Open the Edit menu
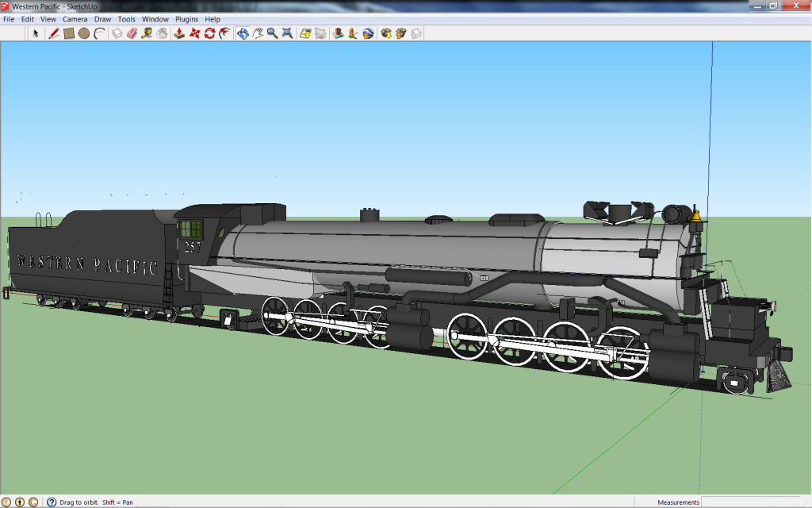Image resolution: width=812 pixels, height=508 pixels. click(x=28, y=19)
